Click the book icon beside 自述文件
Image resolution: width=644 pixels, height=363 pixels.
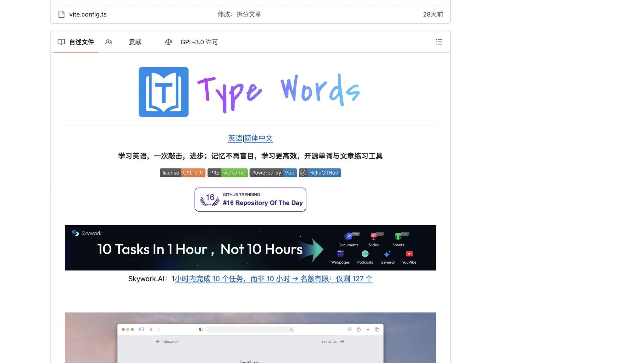pos(61,42)
